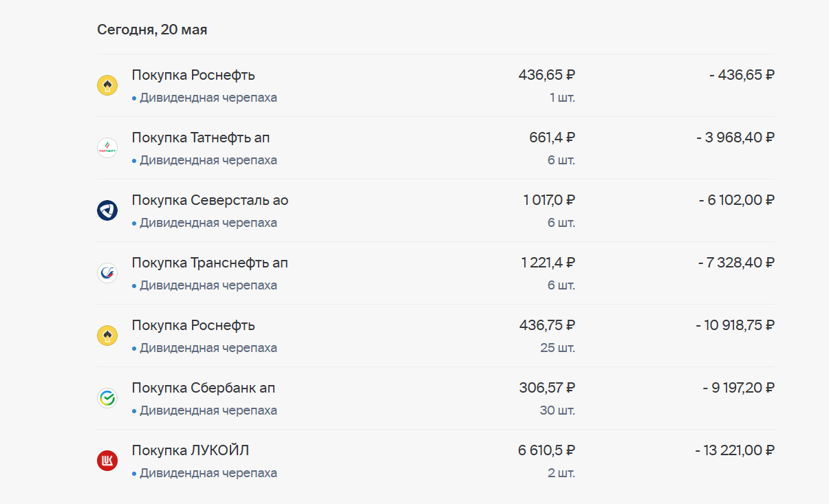Open Покупка Роснефть operation for 1 шт.
Image resolution: width=829 pixels, height=504 pixels.
pyautogui.click(x=435, y=85)
